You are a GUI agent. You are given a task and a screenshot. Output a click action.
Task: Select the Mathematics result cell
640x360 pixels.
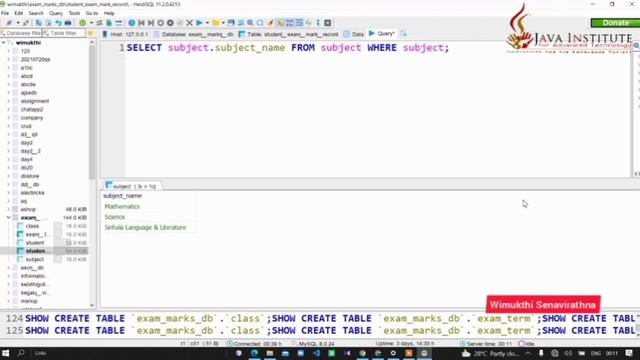pyautogui.click(x=122, y=207)
